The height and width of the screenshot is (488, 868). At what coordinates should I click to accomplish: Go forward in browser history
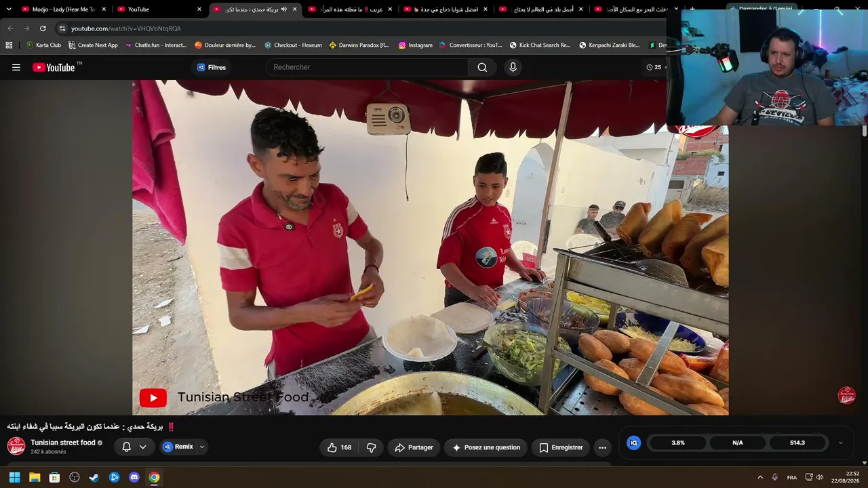pyautogui.click(x=26, y=28)
